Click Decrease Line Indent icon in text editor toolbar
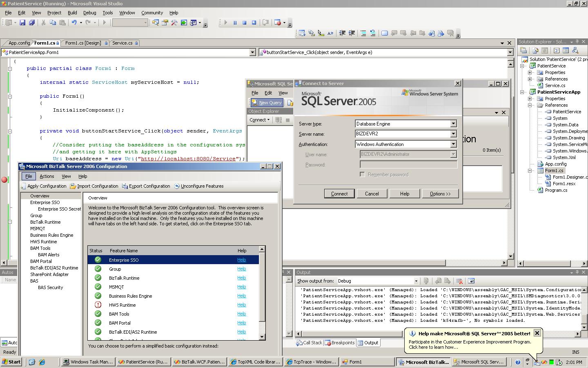The image size is (588, 368). 342,33
